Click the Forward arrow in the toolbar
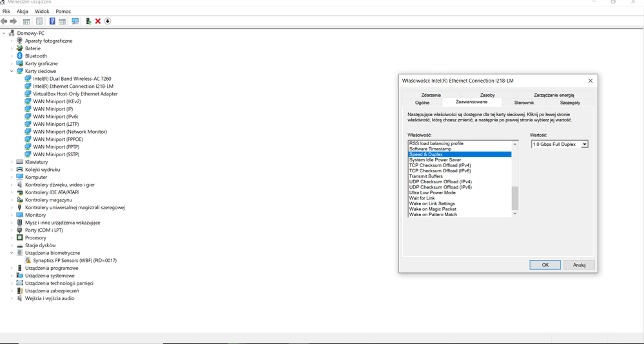The image size is (644, 344). click(x=13, y=21)
